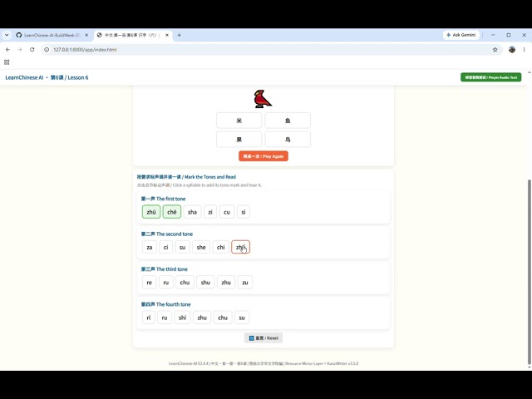Choose the character 鸟 answer
Screen dimensions: 532x399
[288, 140]
